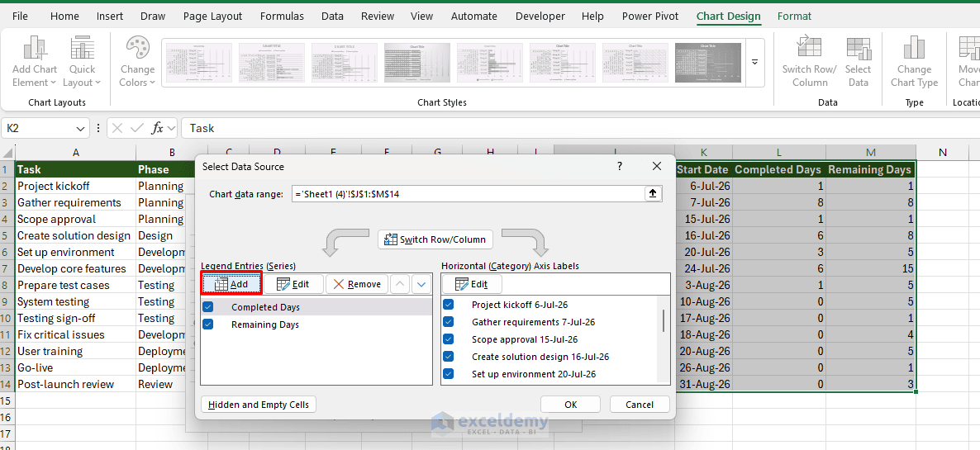Uncheck the Set up environment 20-Jul-26 checkbox

click(448, 374)
